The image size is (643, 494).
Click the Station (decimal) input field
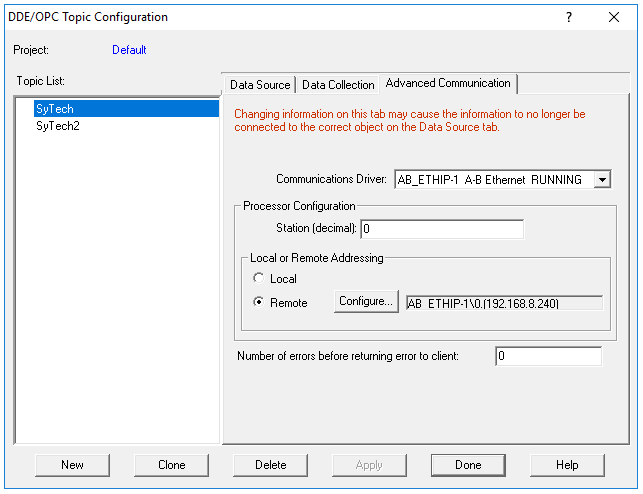(442, 229)
